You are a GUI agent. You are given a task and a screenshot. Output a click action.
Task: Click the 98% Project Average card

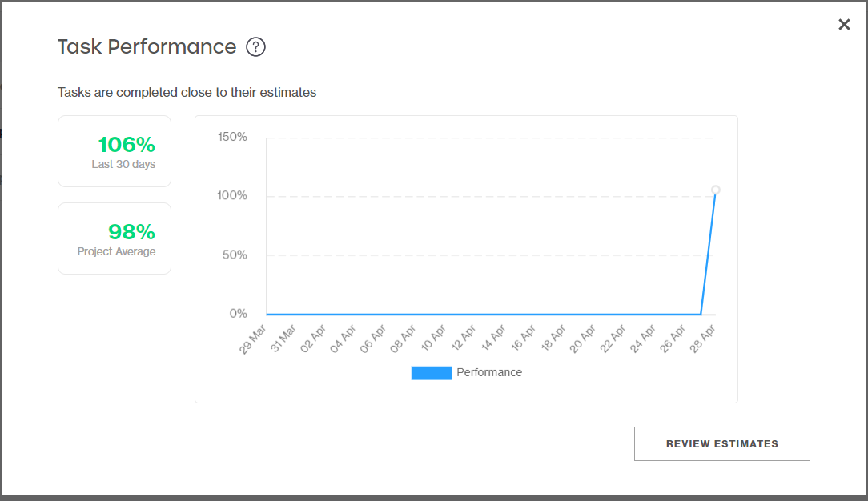pos(115,238)
